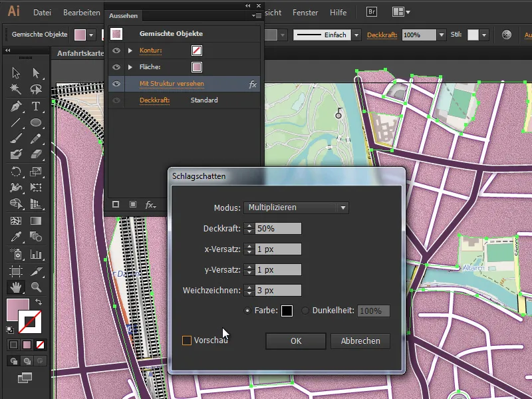Select the Dunkelheit radio button

click(305, 311)
